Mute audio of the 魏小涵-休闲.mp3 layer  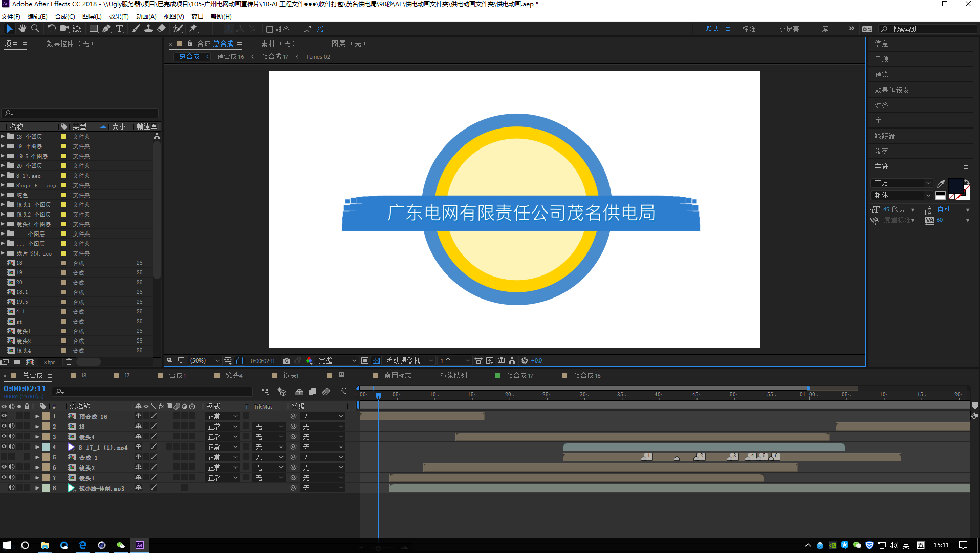point(11,487)
